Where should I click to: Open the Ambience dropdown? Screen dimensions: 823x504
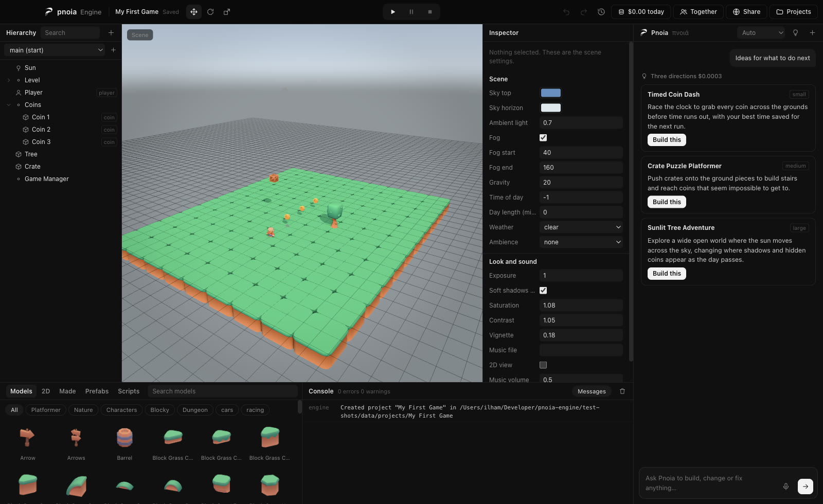(581, 242)
